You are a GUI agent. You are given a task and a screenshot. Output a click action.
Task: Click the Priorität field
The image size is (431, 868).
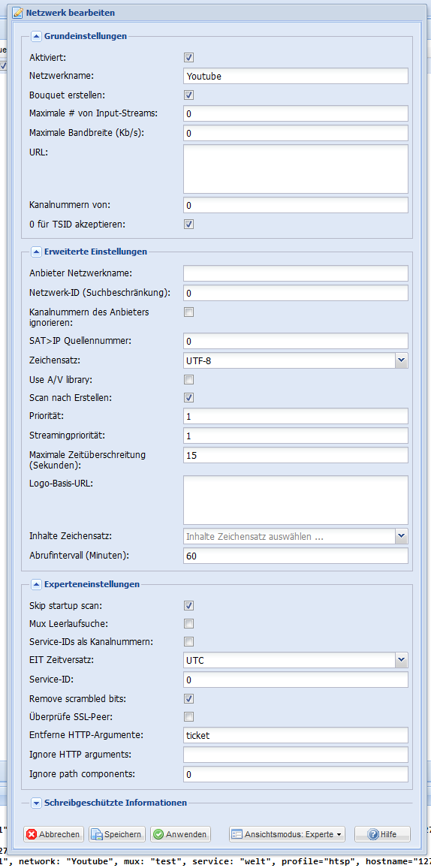click(295, 416)
